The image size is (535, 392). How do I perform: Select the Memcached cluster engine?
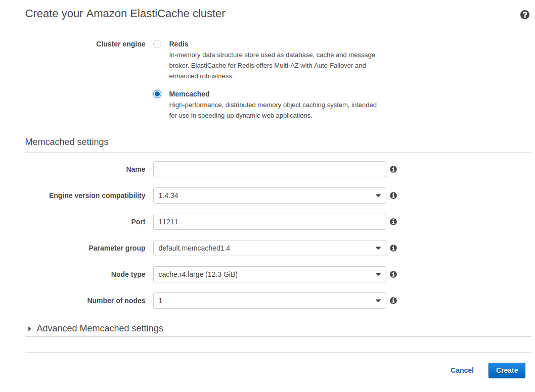click(157, 94)
